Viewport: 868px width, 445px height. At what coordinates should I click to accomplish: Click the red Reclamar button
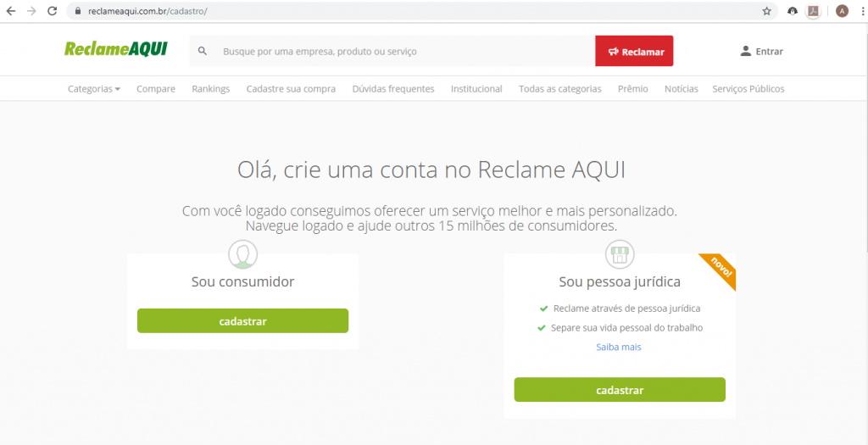(634, 51)
